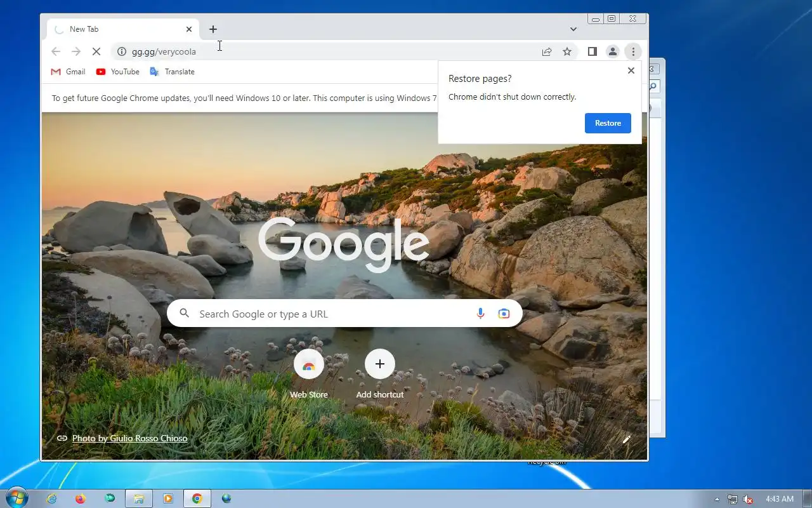The height and width of the screenshot is (508, 812).
Task: Click the muted volume tray icon
Action: pyautogui.click(x=749, y=500)
